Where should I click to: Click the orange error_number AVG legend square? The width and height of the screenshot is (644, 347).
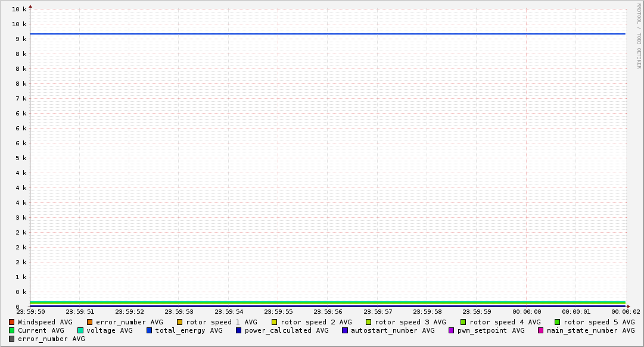pyautogui.click(x=90, y=322)
